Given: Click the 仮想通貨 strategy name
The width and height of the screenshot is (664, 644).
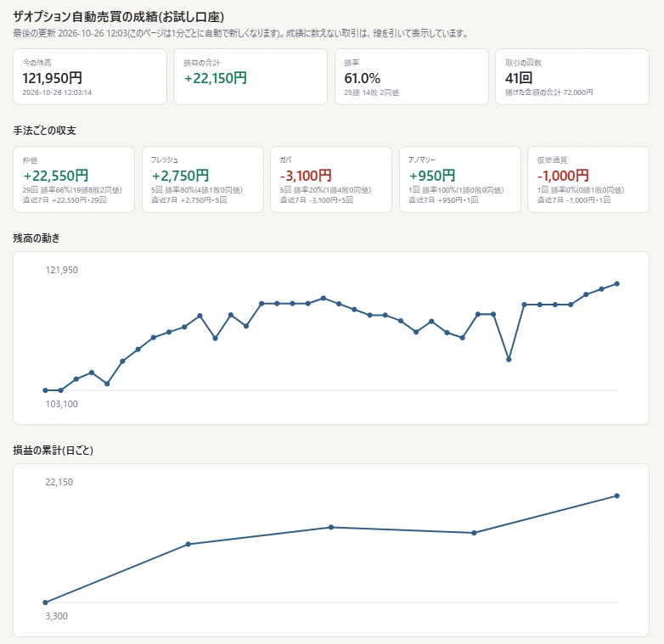Looking at the screenshot, I should (x=552, y=160).
